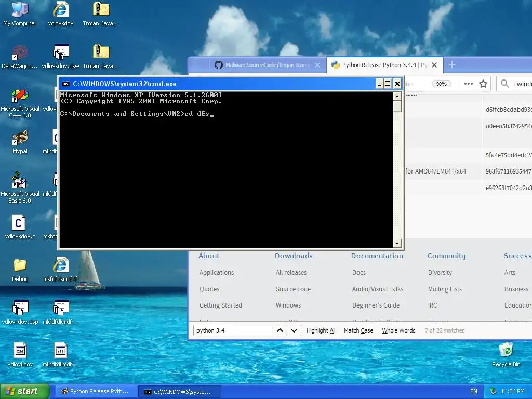Open My Computer desktop icon
Viewport: 532px width, 399px height.
(20, 14)
